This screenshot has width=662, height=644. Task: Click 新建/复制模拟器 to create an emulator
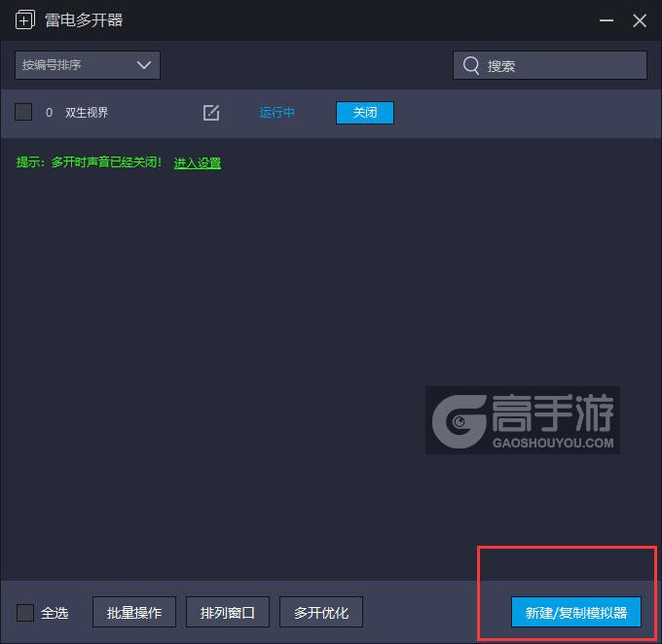[x=576, y=612]
